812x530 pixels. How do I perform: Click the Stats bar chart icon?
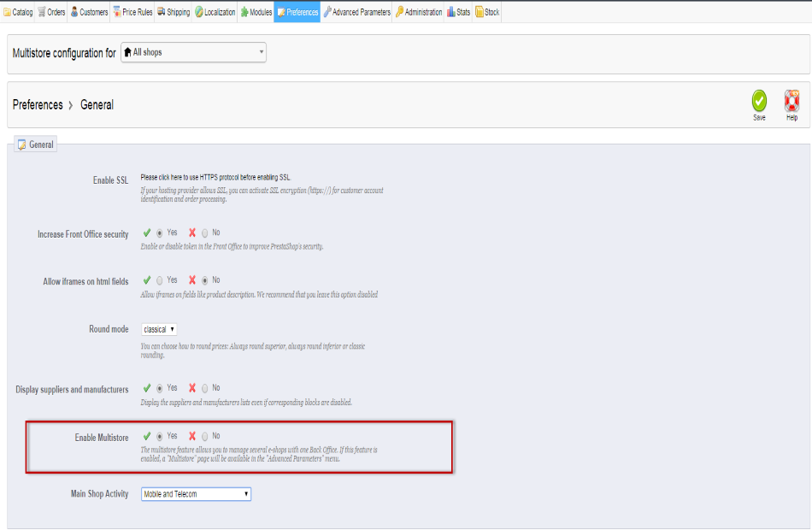point(450,12)
